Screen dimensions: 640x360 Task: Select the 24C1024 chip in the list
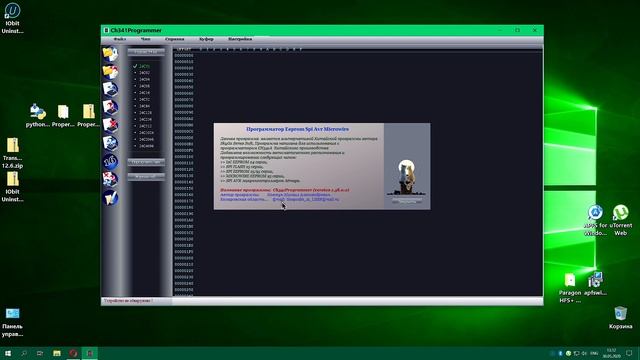coord(146,133)
